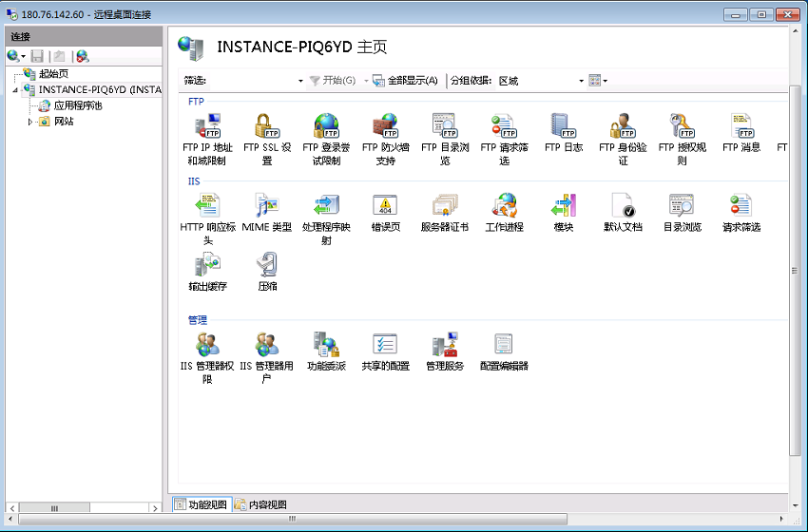Click the FTP group header label
This screenshot has height=532, width=808.
196,102
